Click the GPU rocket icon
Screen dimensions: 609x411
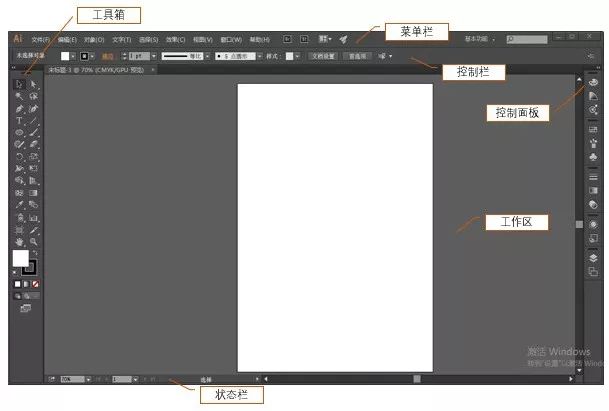coord(343,39)
